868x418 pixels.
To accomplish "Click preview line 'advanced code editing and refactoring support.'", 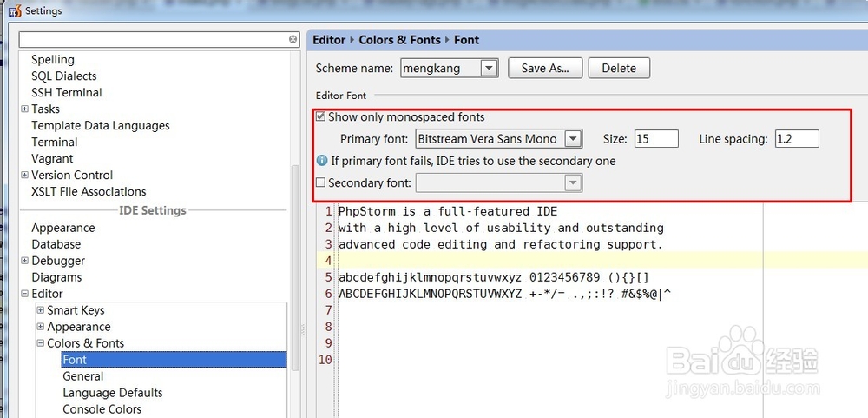I will [501, 244].
